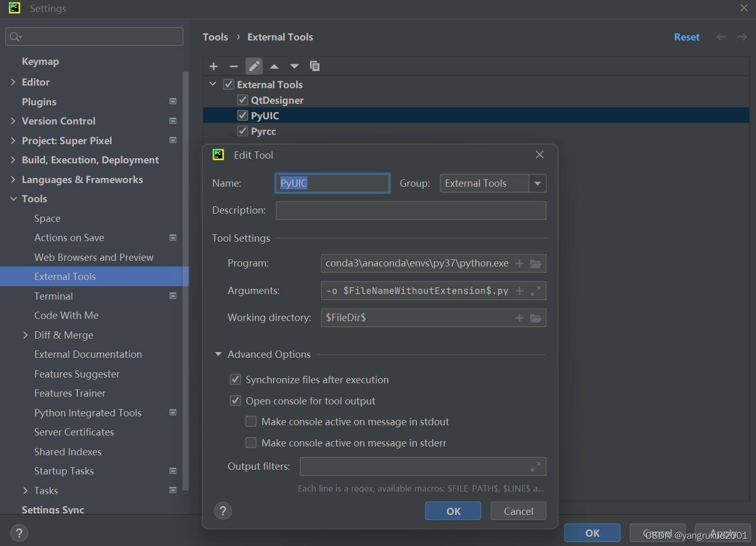
Task: Browse for program using folder icon
Action: 536,263
